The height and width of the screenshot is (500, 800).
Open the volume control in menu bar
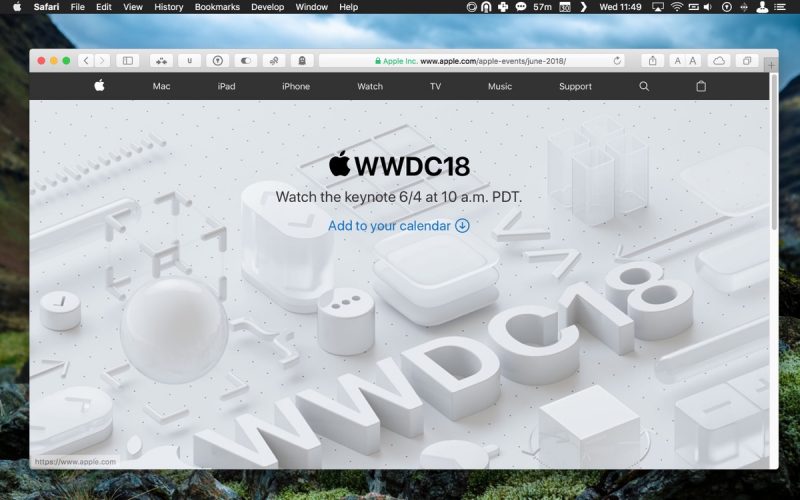[x=708, y=7]
